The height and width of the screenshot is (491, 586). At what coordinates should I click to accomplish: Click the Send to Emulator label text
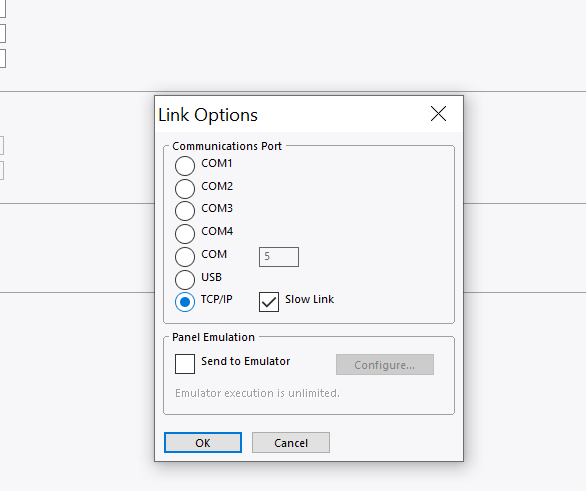(246, 361)
